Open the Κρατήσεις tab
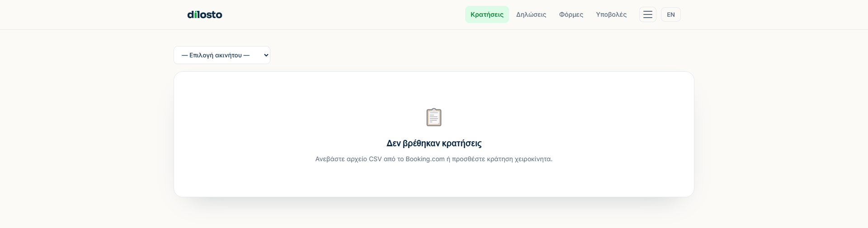 (487, 14)
